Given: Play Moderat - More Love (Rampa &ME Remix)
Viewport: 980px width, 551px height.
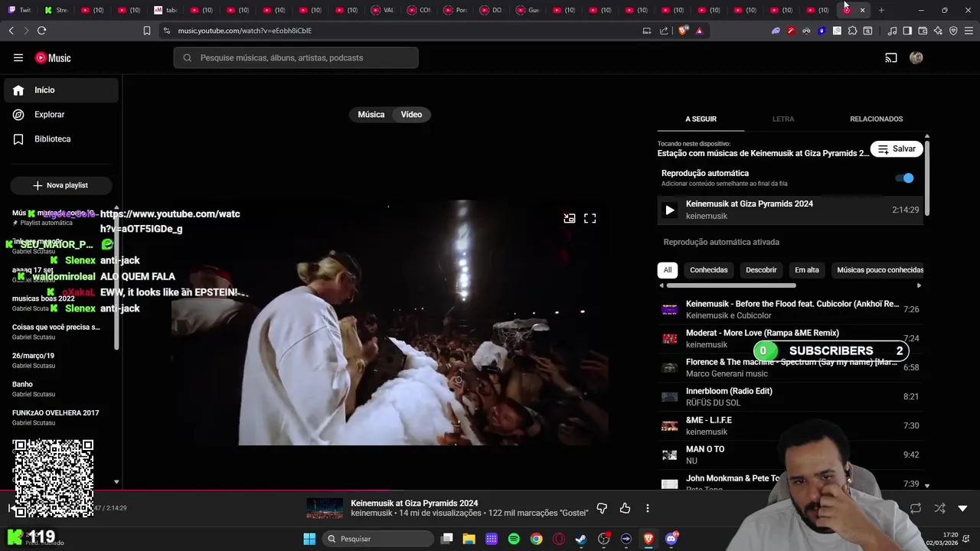Looking at the screenshot, I should [790, 338].
